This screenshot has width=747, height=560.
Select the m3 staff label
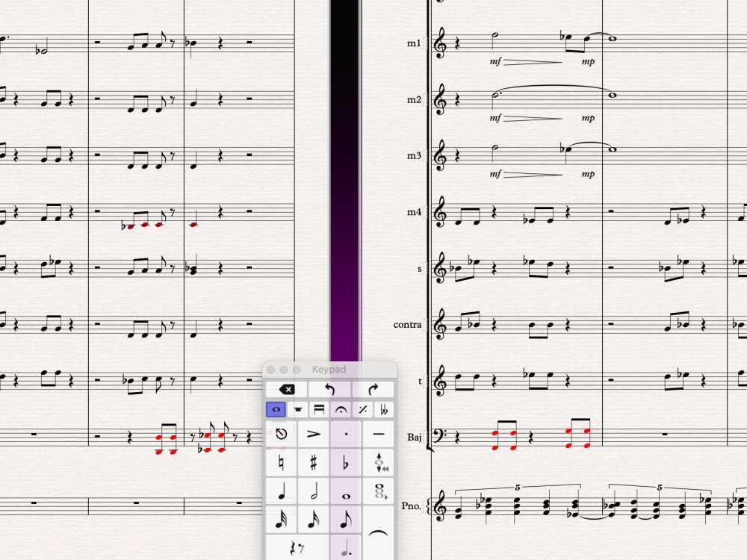pos(414,156)
